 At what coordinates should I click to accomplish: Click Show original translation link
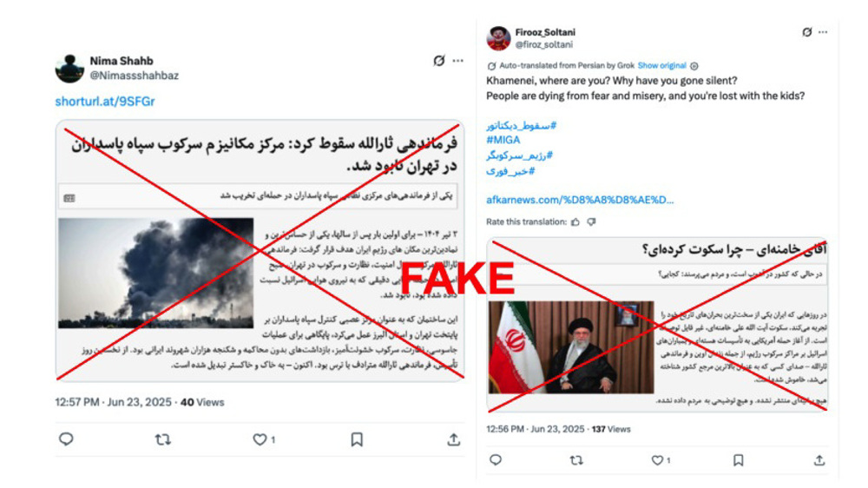661,65
